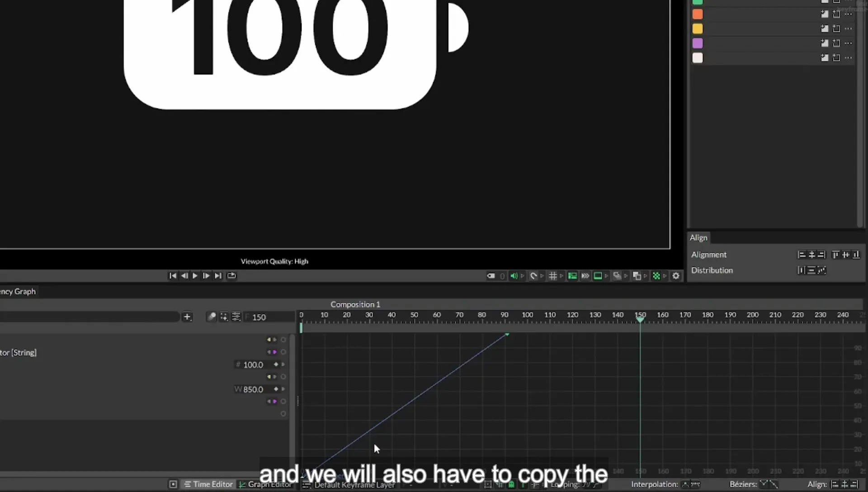Expand options arrow beside grid icon
868x492 pixels.
(x=561, y=276)
